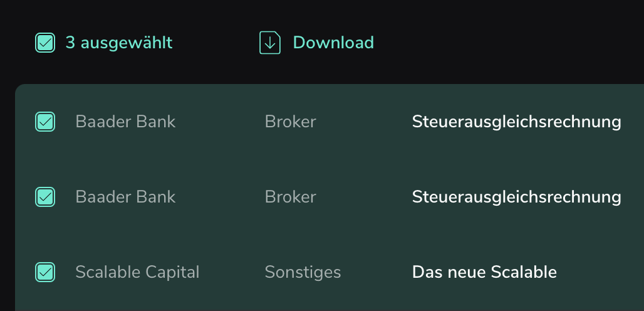This screenshot has width=644, height=311.
Task: Untick the second Baader Bank row checkbox
Action: click(45, 197)
